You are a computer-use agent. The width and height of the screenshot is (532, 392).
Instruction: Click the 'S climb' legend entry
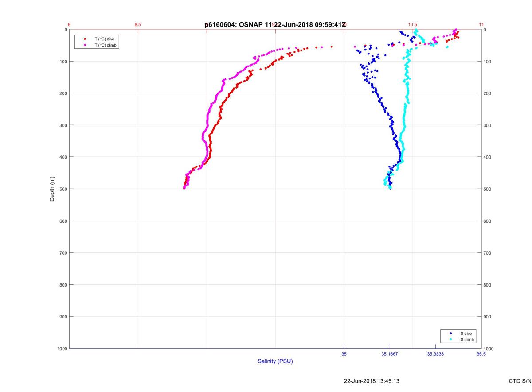(x=467, y=339)
